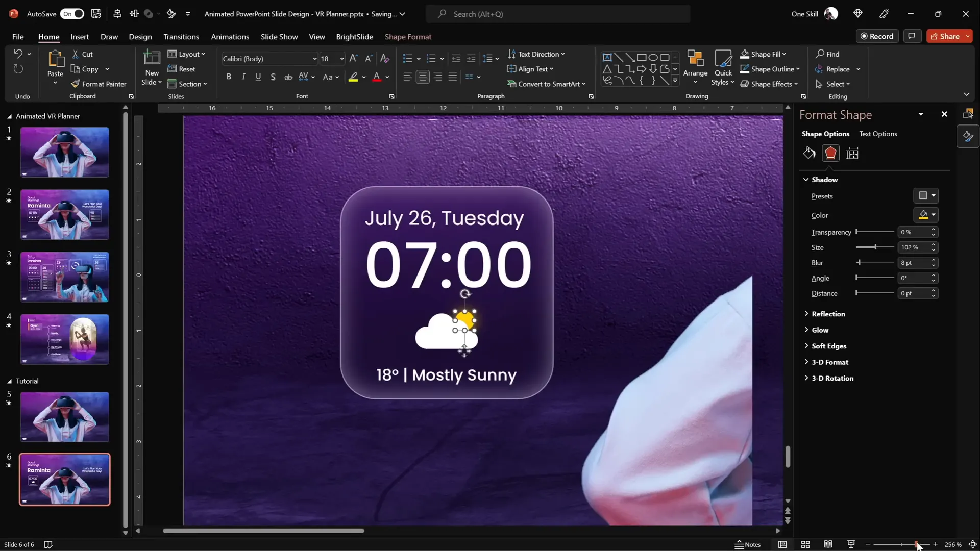Click the Record button
This screenshot has width=980, height=551.
(878, 36)
